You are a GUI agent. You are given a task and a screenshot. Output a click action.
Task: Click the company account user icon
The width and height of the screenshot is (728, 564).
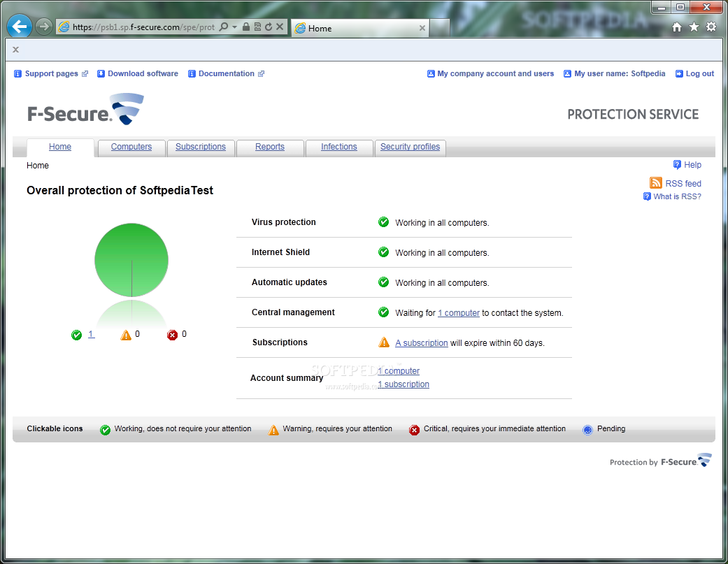(x=431, y=74)
